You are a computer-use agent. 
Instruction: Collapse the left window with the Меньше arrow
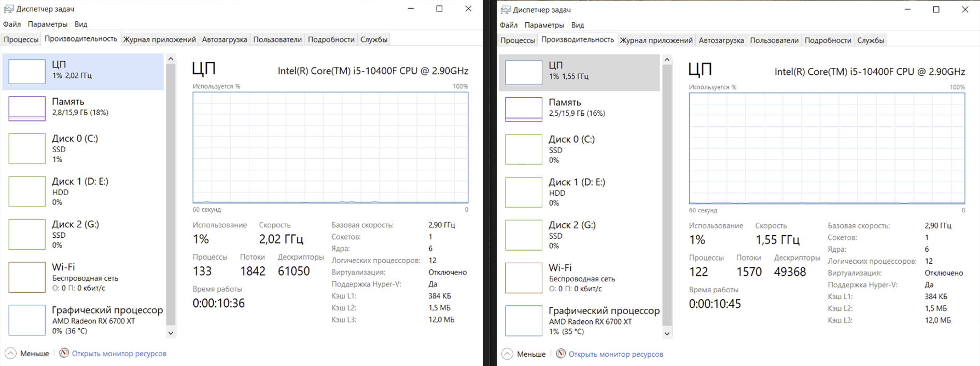[x=11, y=353]
